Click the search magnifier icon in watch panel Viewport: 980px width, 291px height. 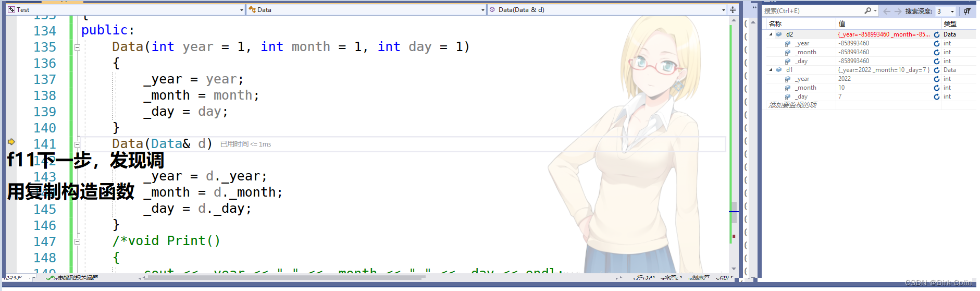pyautogui.click(x=867, y=10)
